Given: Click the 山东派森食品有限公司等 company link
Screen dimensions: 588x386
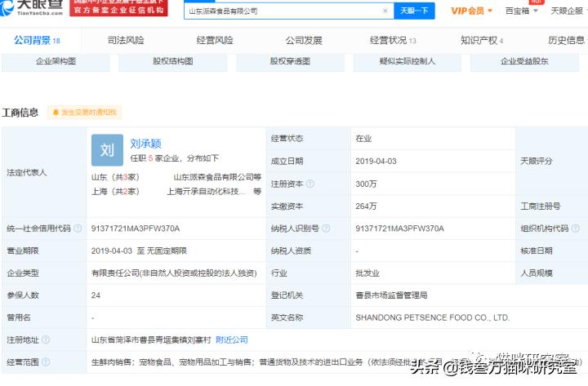Looking at the screenshot, I should pos(217,177).
